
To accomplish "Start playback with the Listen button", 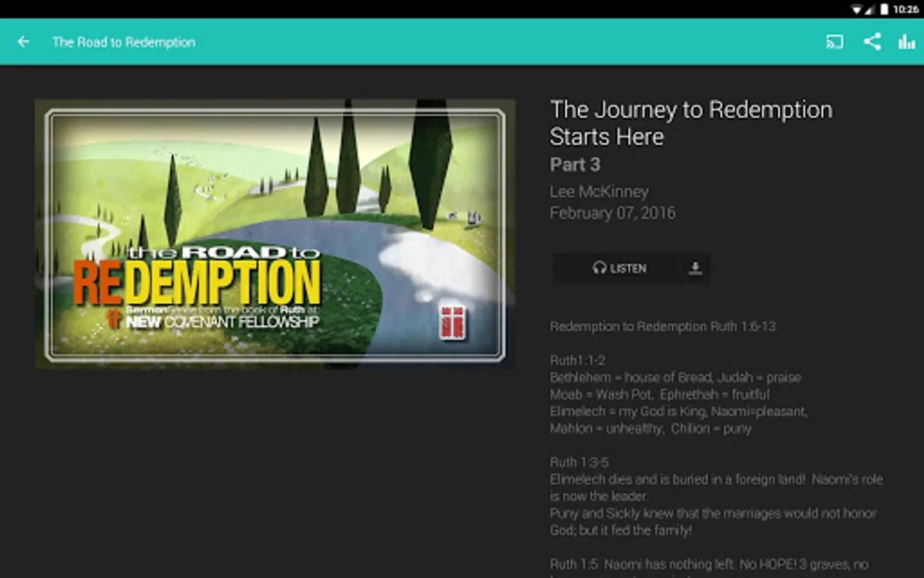I will (619, 268).
